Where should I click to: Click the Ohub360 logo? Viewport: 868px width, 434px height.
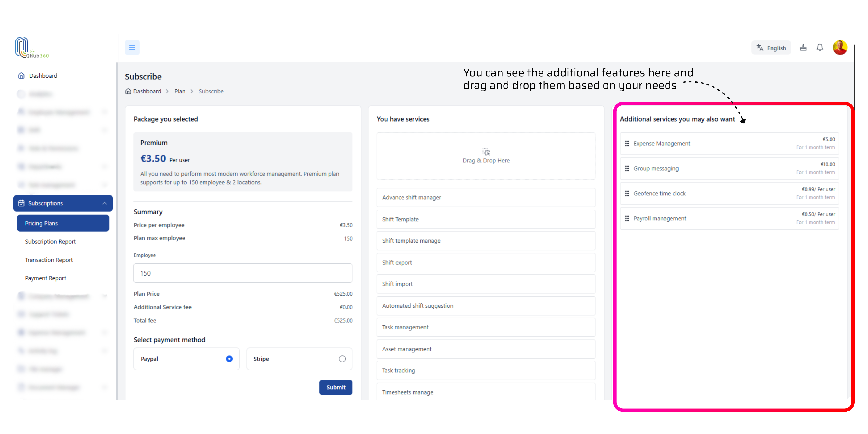click(x=32, y=48)
